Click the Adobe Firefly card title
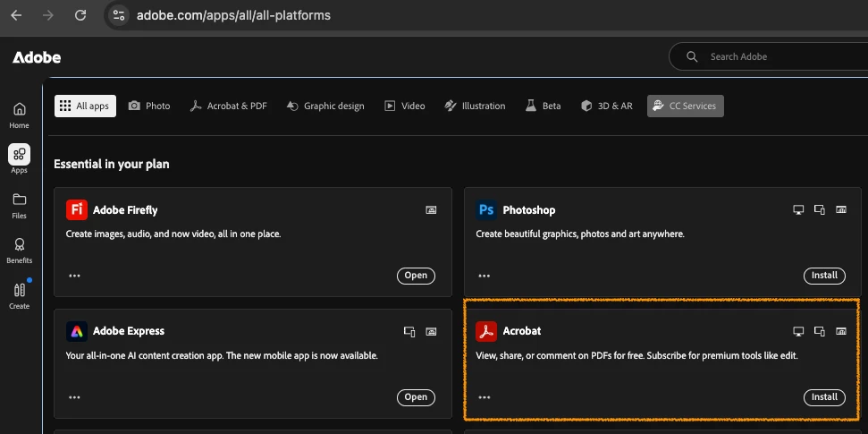Viewport: 868px width, 434px height. click(125, 210)
